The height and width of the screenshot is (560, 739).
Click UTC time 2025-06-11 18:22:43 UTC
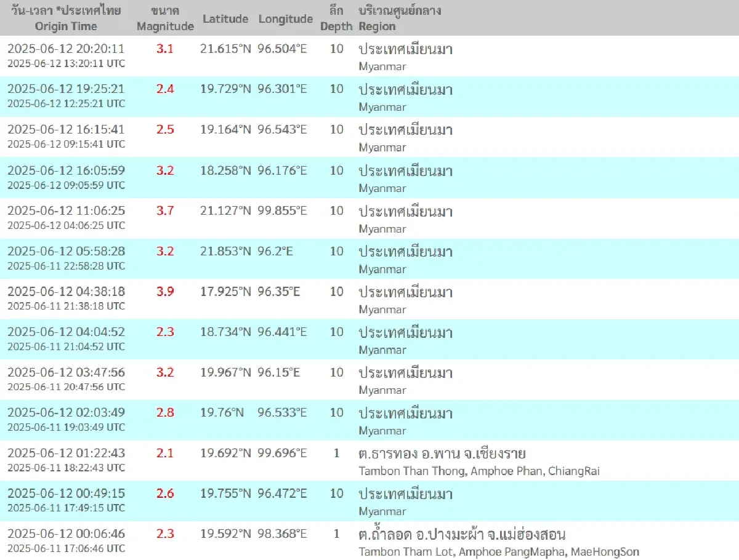pos(66,468)
